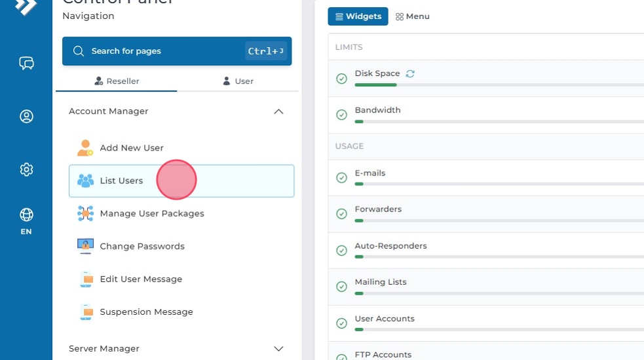Image resolution: width=644 pixels, height=360 pixels.
Task: Refresh Disk Space usage icon
Action: [x=410, y=74]
